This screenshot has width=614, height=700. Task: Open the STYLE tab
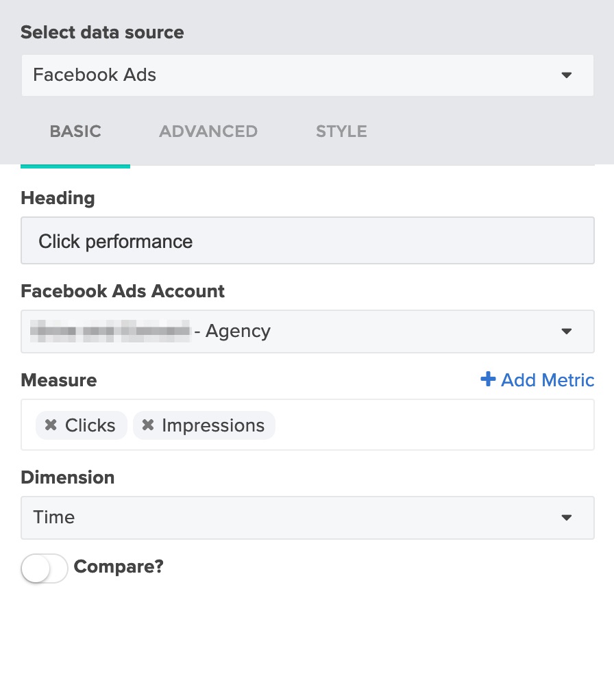341,132
